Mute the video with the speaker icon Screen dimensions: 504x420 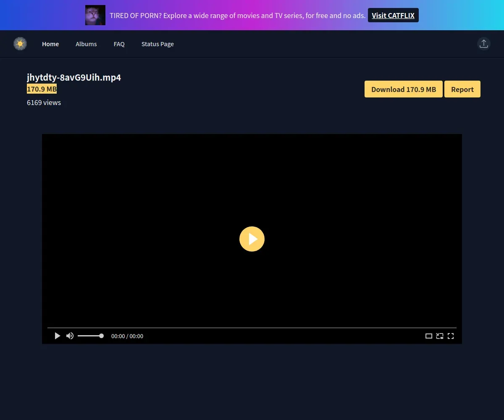[x=70, y=336]
